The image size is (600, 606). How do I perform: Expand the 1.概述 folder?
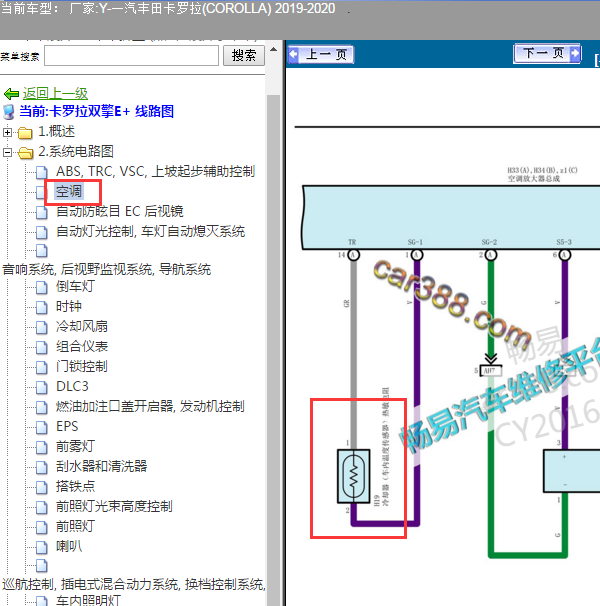click(7, 133)
